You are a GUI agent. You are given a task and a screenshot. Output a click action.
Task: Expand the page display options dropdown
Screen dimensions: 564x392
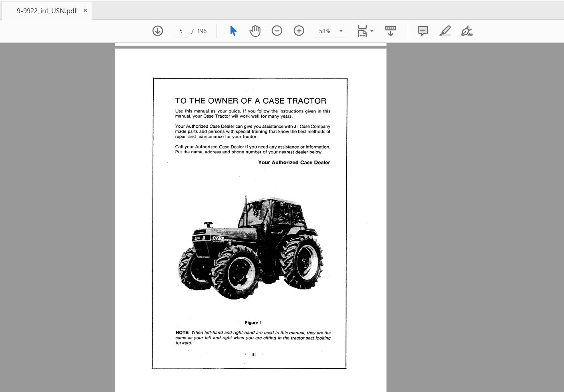371,31
